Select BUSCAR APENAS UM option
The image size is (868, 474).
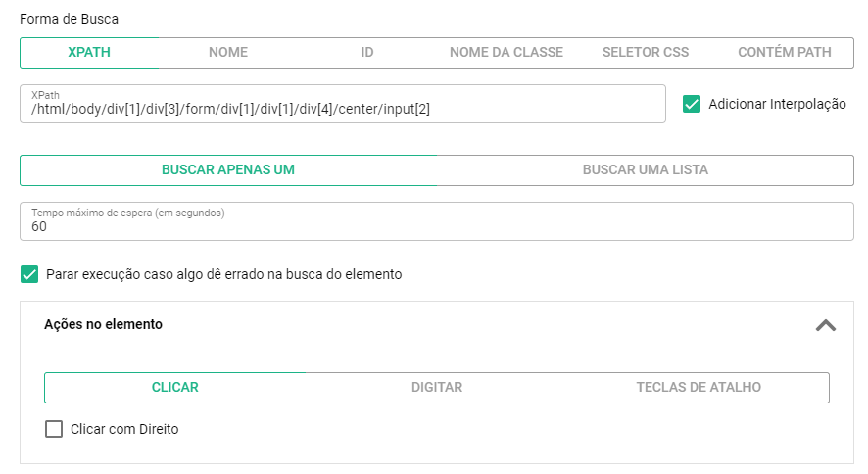(228, 169)
